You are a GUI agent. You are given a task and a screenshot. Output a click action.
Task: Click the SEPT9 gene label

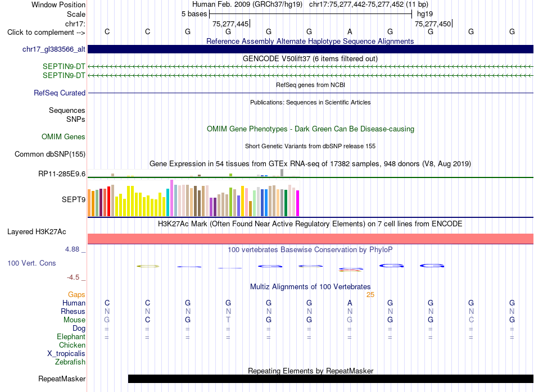[73, 199]
